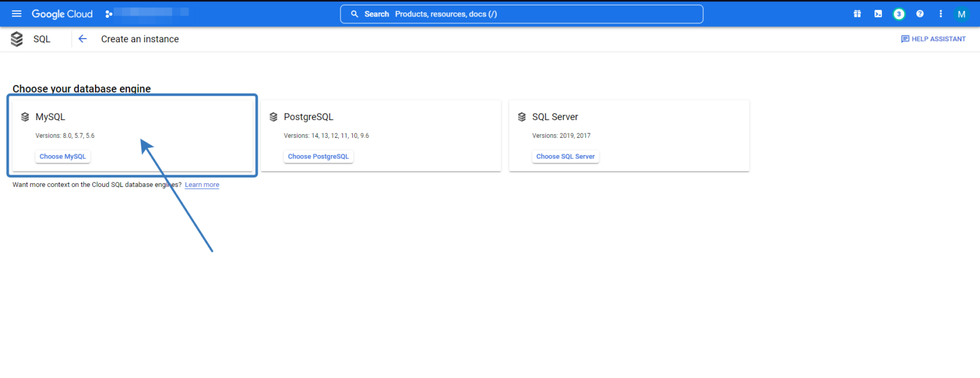Open the project selector
Viewport: 980px width, 378px height.
147,13
